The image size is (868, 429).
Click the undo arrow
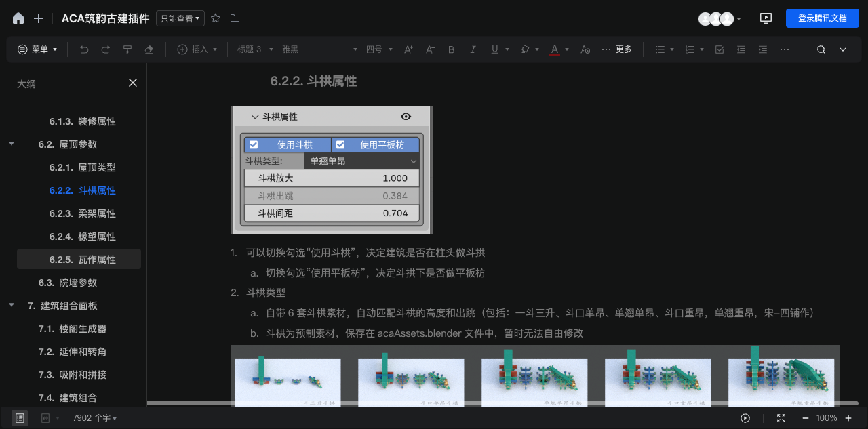[x=84, y=49]
